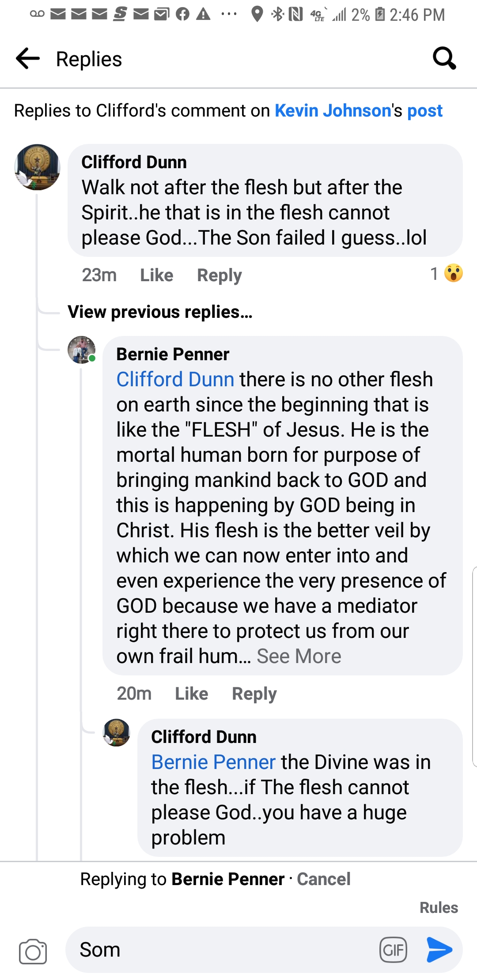Open the group Rules
Viewport: 477px width, 980px height.
(x=439, y=908)
